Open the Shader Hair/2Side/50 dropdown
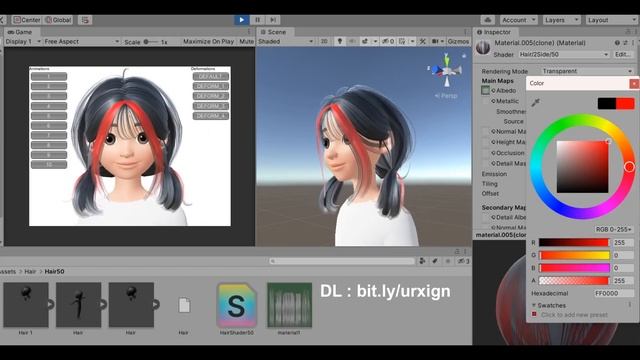Screen dimensions: 640x360 point(564,54)
